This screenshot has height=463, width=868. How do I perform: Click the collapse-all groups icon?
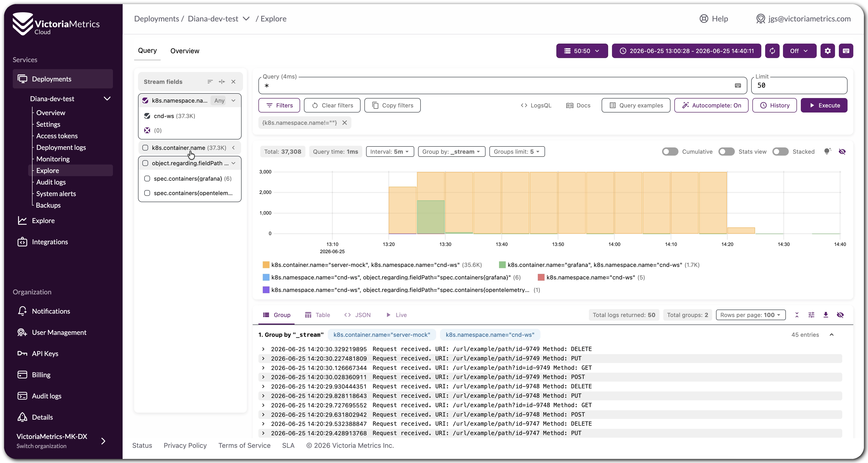point(797,315)
